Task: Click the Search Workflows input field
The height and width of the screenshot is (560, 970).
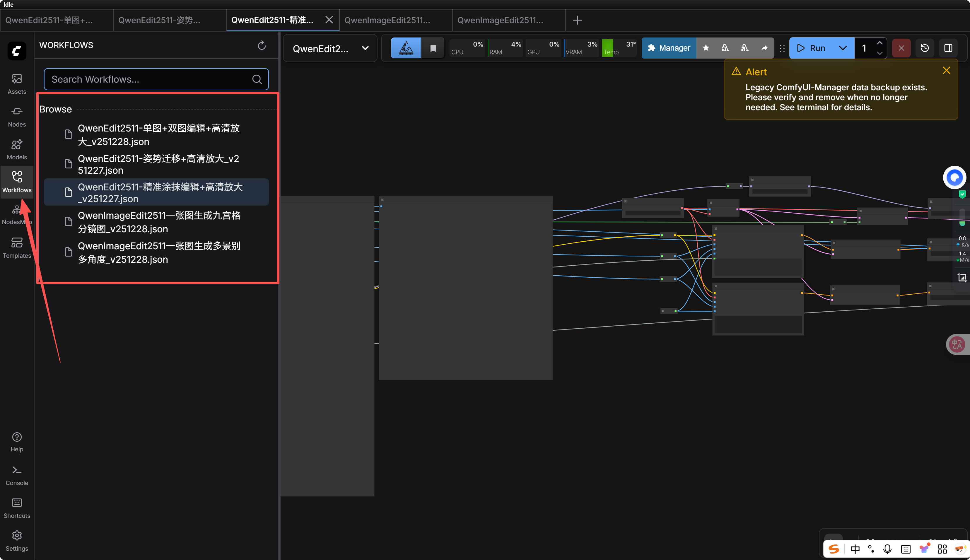Action: click(150, 79)
